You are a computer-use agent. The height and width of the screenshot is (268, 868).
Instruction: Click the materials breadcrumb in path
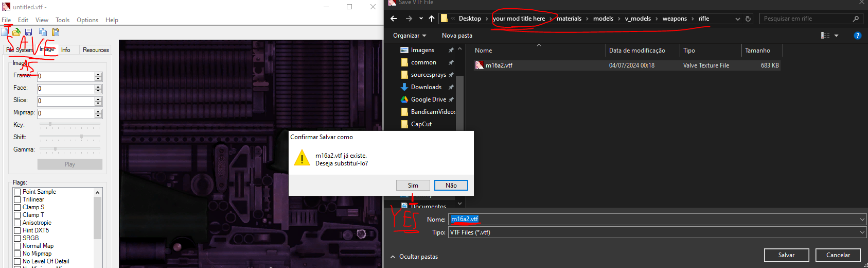[569, 19]
